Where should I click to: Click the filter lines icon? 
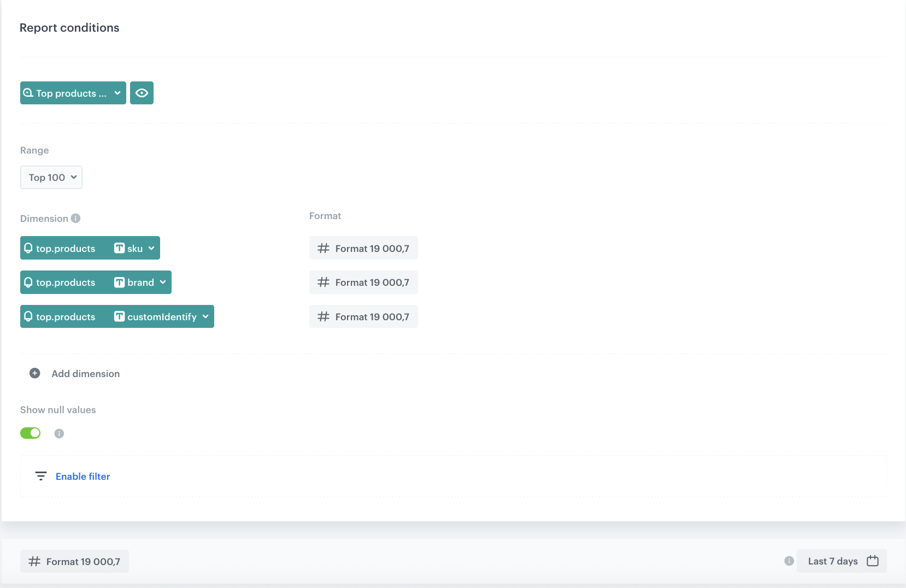pos(41,477)
